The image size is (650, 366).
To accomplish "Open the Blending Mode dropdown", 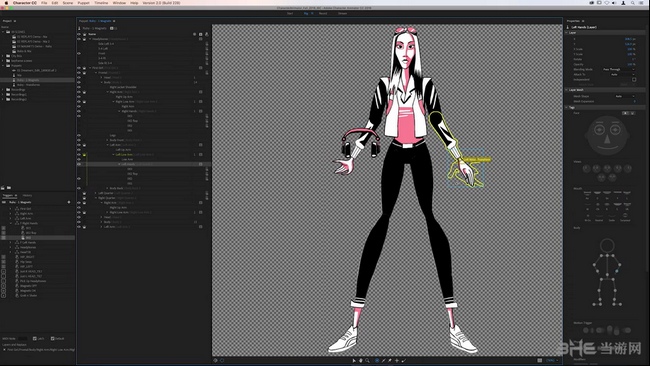I will click(618, 70).
